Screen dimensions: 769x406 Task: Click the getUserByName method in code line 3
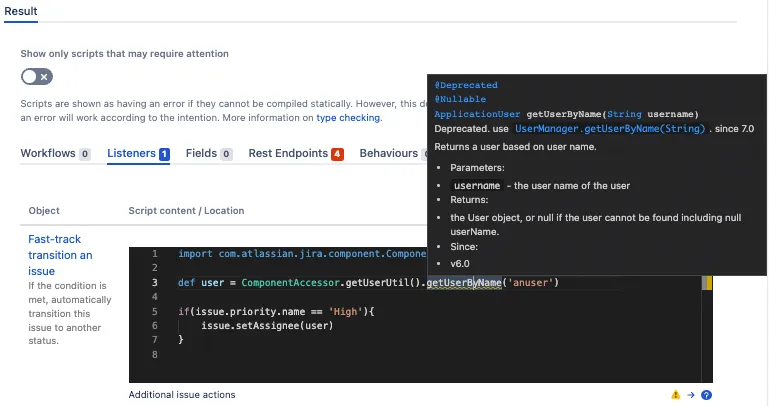pyautogui.click(x=464, y=282)
